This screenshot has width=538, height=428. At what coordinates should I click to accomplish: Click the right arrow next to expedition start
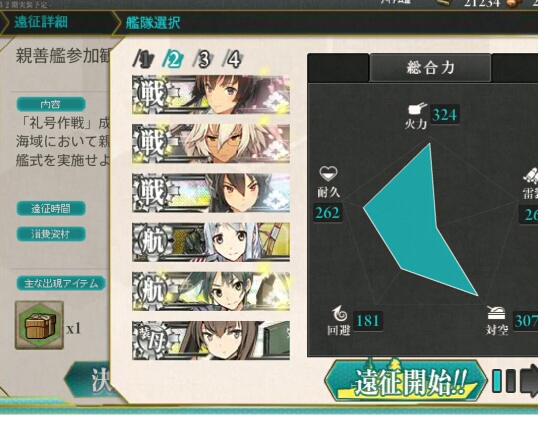point(529,380)
